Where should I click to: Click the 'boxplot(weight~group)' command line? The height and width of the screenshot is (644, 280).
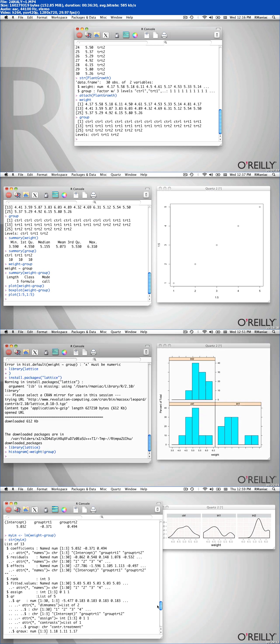[29, 290]
